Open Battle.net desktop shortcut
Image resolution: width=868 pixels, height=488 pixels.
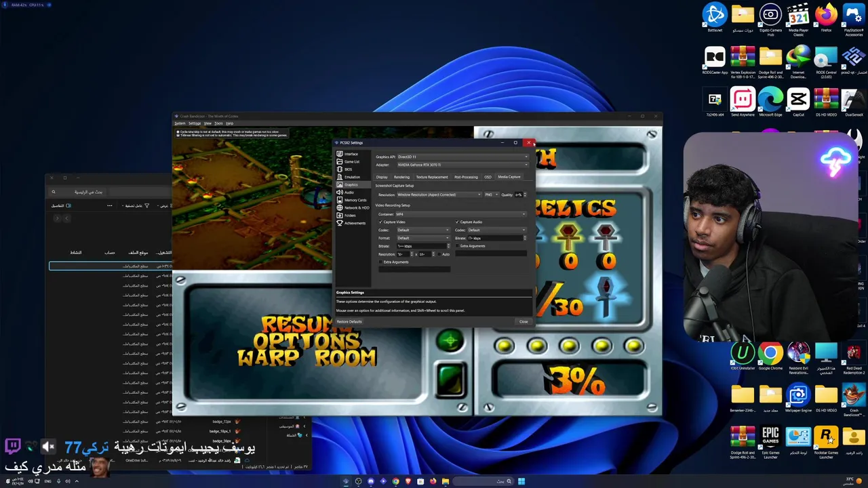(x=715, y=18)
